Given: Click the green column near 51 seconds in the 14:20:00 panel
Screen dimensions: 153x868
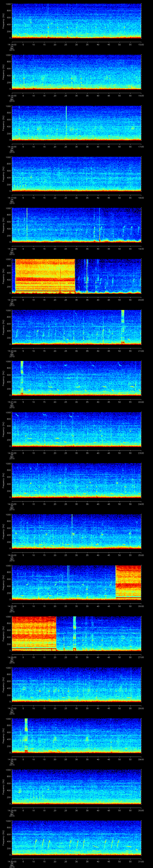Looking at the screenshot, I should pos(123,327).
